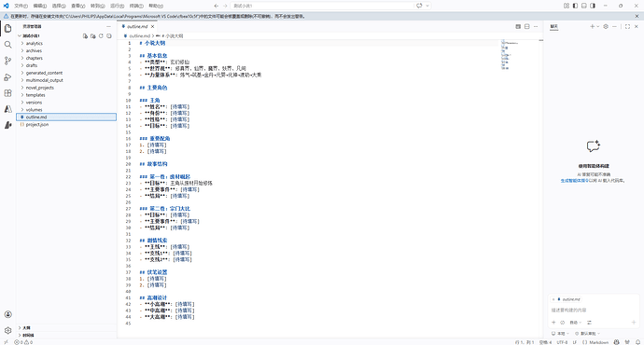Open the Run and Debug view
Screen dimensions: 644x345
tap(7, 77)
